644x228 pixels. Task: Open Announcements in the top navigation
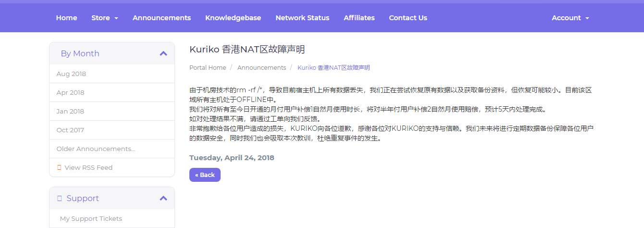click(x=161, y=18)
